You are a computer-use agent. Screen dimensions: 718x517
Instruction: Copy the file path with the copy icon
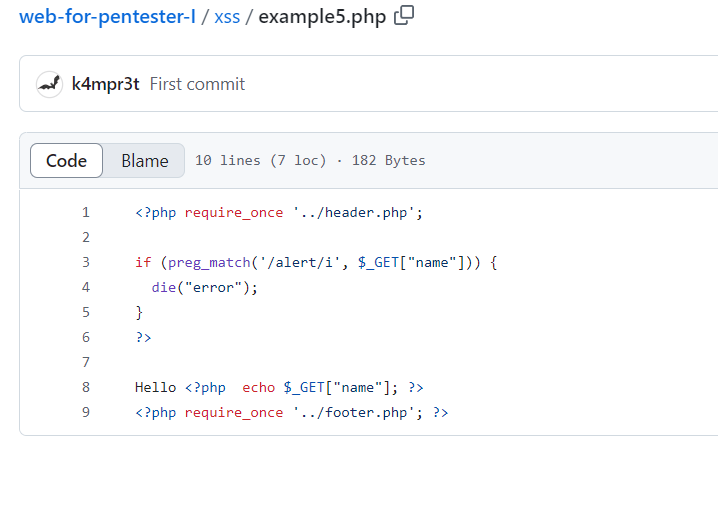coord(404,16)
